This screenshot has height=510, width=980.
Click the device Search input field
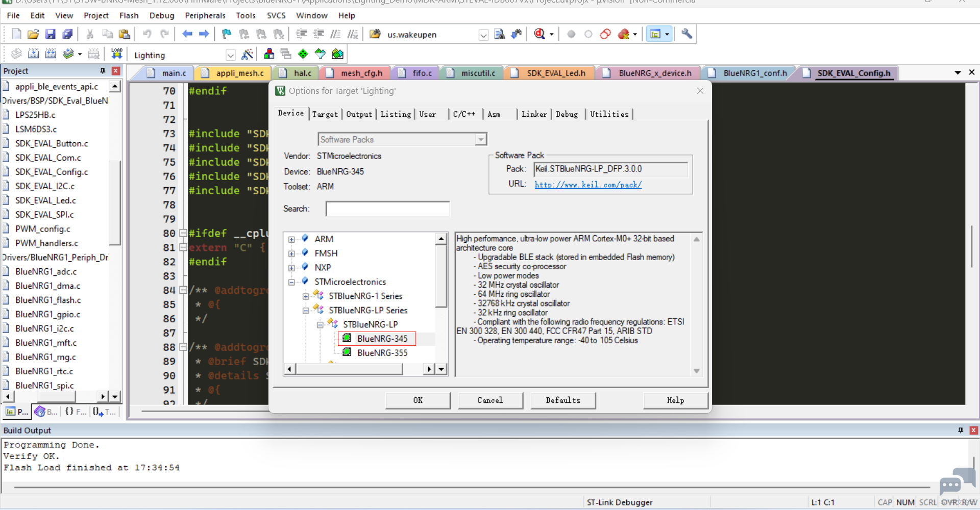click(x=388, y=209)
